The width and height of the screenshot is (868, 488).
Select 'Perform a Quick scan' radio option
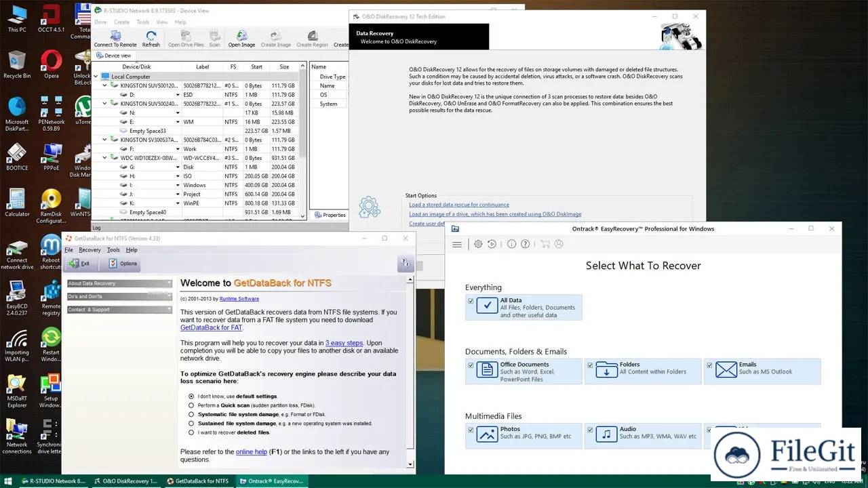pos(191,405)
